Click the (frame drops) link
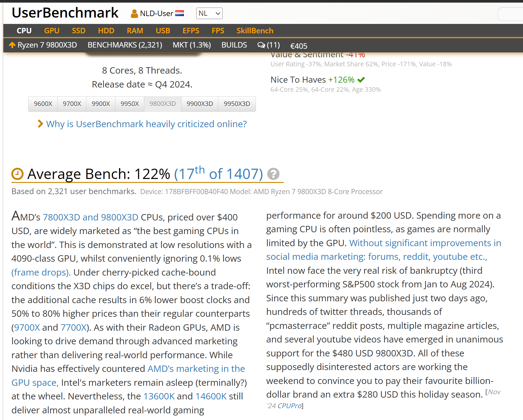This screenshot has height=420, width=523. click(41, 272)
